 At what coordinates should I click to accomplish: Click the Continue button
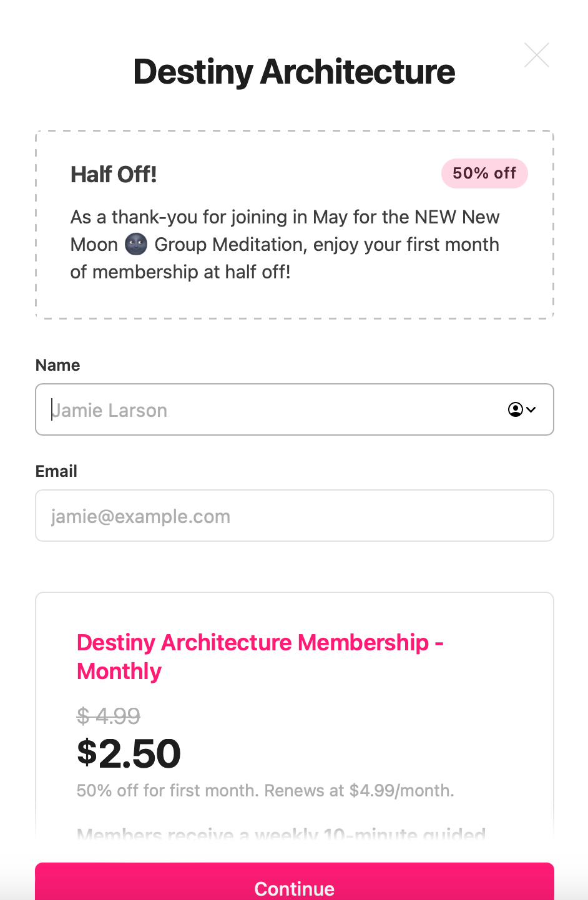[295, 882]
